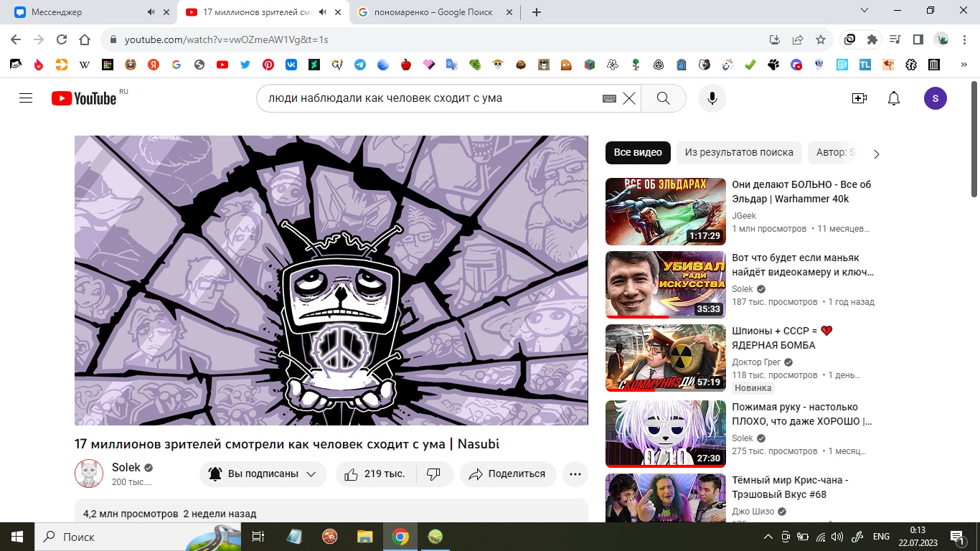Install app icon in address bar
This screenshot has height=551, width=980.
[x=775, y=39]
